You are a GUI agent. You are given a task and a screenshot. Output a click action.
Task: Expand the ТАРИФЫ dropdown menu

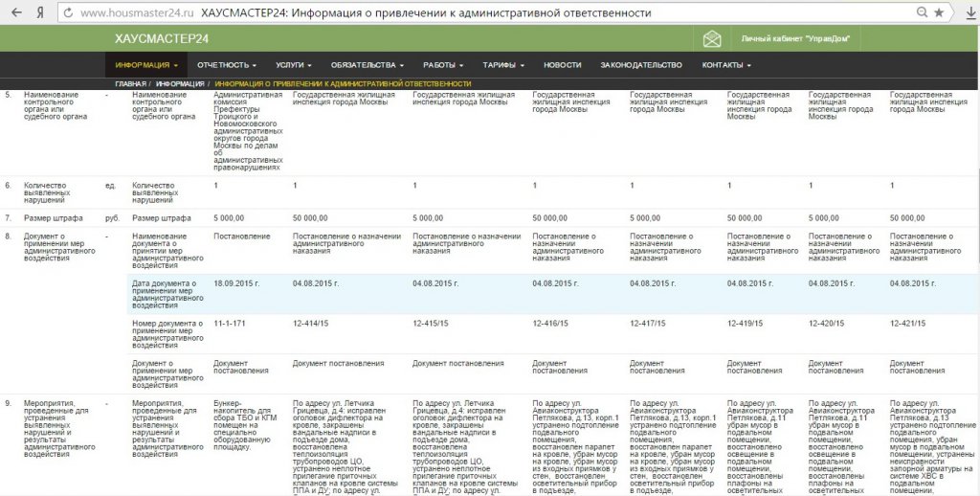(503, 65)
